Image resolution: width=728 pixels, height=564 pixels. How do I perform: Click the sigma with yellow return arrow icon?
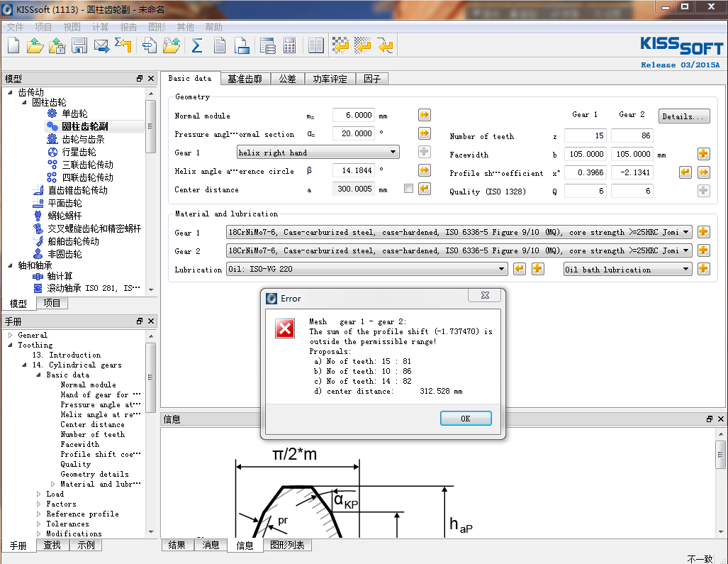(123, 45)
